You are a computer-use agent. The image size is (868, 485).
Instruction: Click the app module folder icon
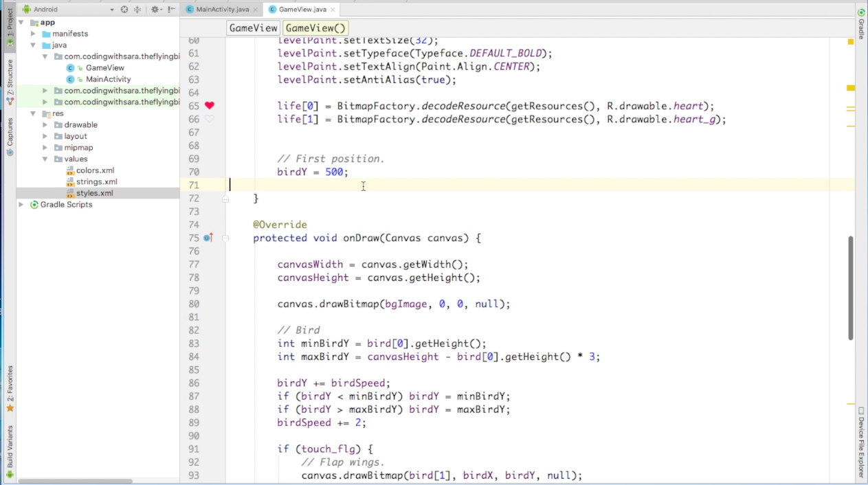pos(34,23)
